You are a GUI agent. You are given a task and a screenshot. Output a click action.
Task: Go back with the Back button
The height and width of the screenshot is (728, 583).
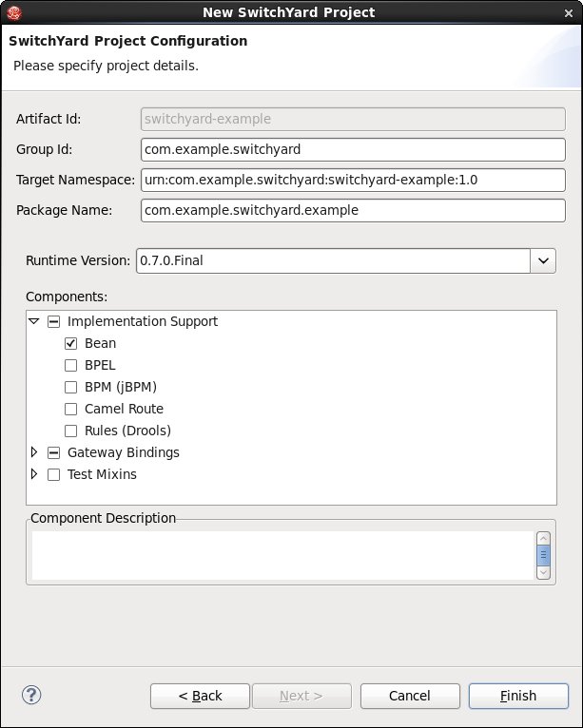pos(200,696)
